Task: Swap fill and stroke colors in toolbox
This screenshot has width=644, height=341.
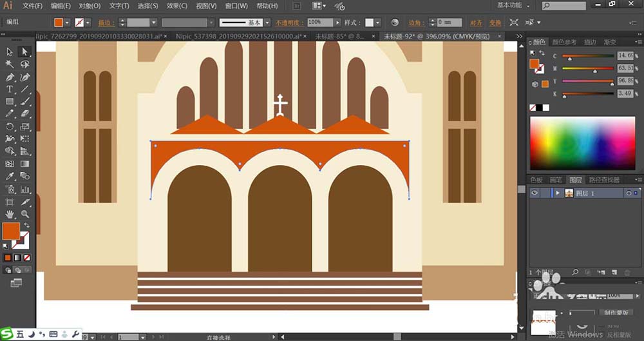Action: (26, 225)
